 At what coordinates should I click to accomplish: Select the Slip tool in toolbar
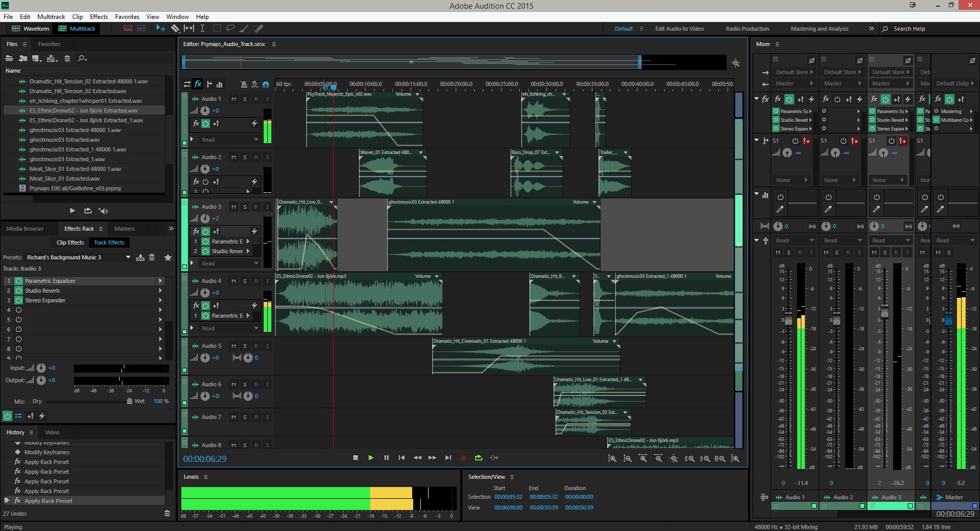pyautogui.click(x=189, y=29)
